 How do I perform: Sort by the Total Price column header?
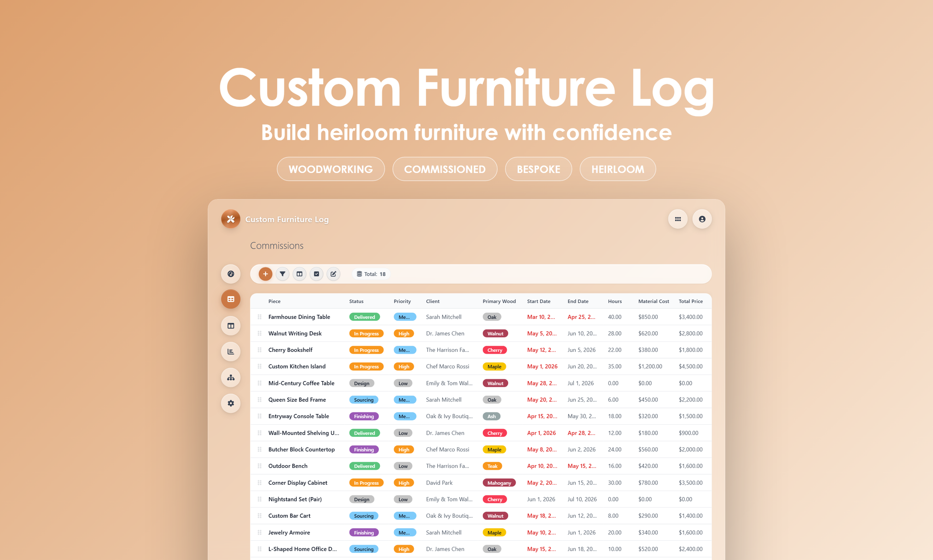click(690, 301)
